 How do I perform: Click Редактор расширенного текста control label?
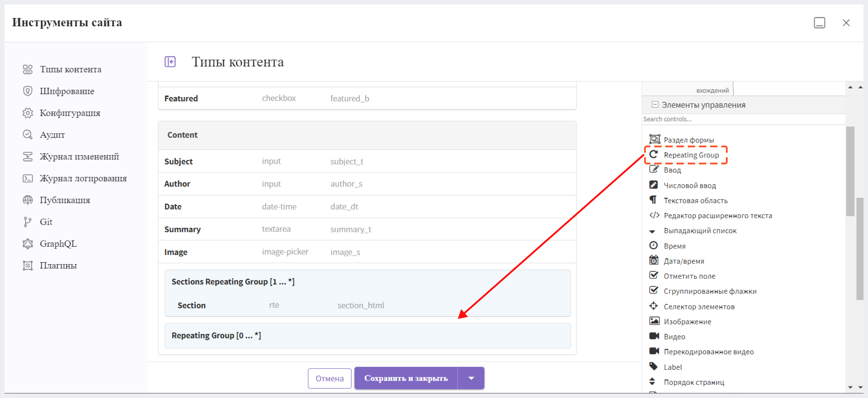click(x=718, y=216)
